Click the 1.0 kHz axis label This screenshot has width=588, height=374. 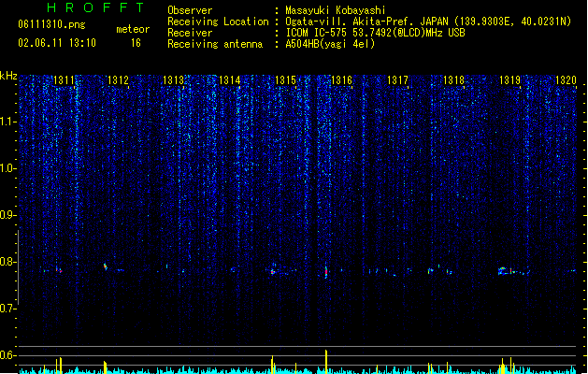pyautogui.click(x=7, y=168)
